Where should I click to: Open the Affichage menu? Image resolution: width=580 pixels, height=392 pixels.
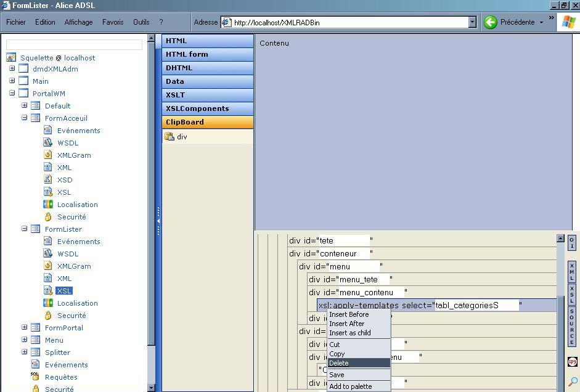pyautogui.click(x=78, y=22)
